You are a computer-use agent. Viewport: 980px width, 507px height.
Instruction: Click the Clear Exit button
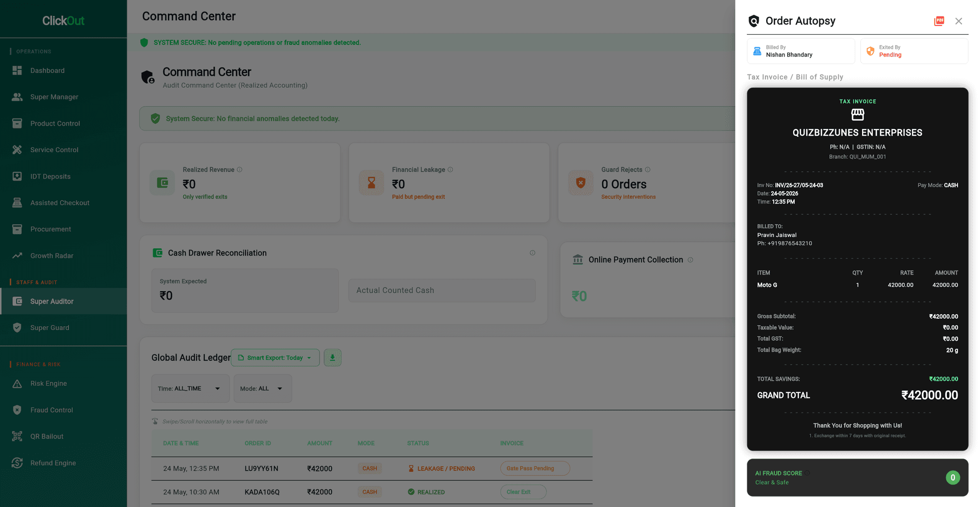coord(523,492)
